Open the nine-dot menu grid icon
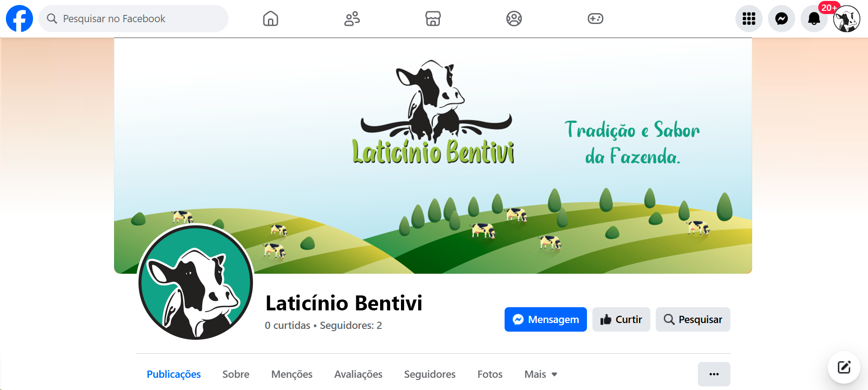 [749, 19]
